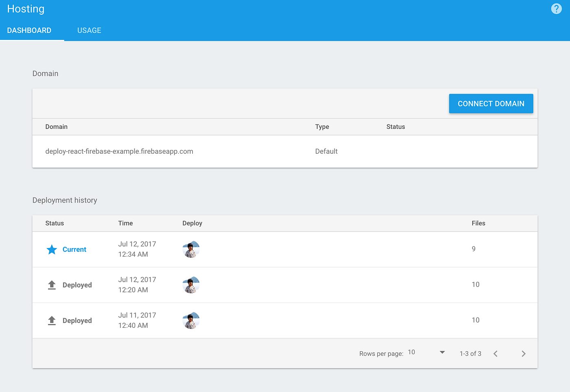570x392 pixels.
Task: Click the next page arrow in the pagination
Action: point(524,353)
